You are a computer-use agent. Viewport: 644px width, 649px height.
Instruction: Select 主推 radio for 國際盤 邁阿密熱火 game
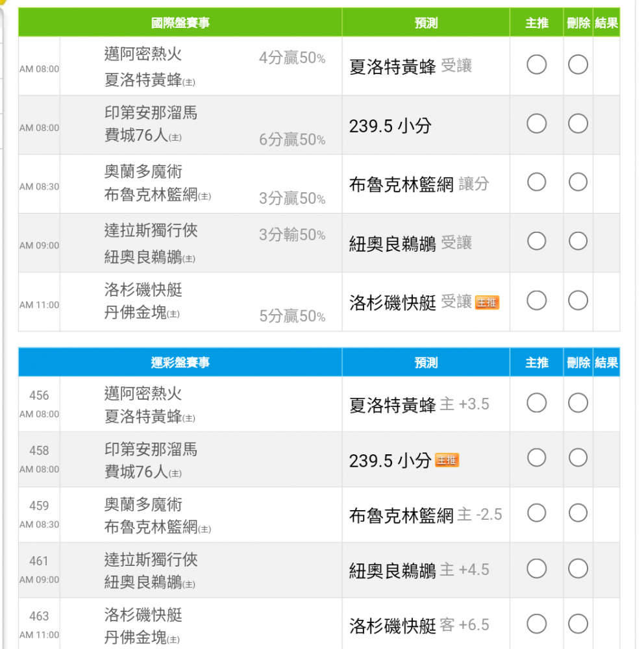[x=536, y=64]
